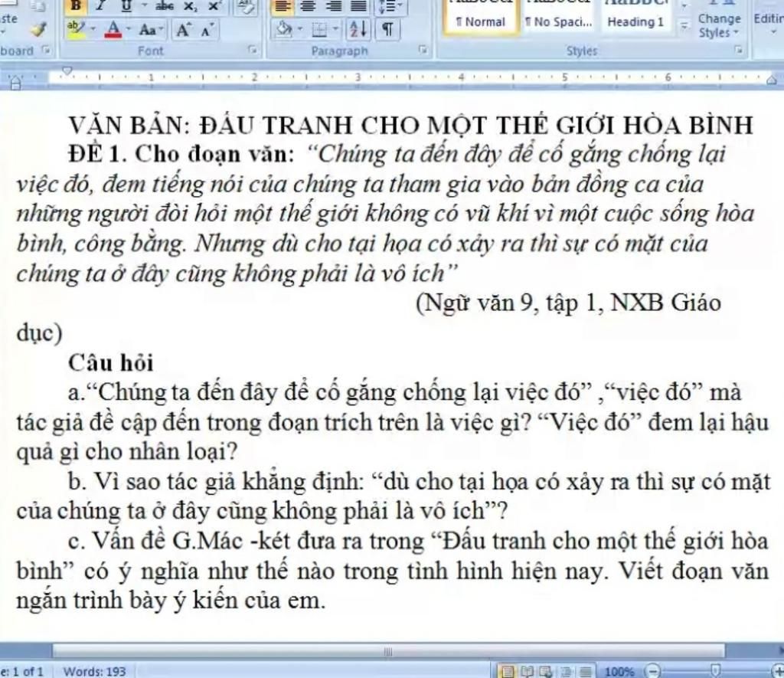Click the Borders icon
The height and width of the screenshot is (678, 784).
tap(319, 31)
